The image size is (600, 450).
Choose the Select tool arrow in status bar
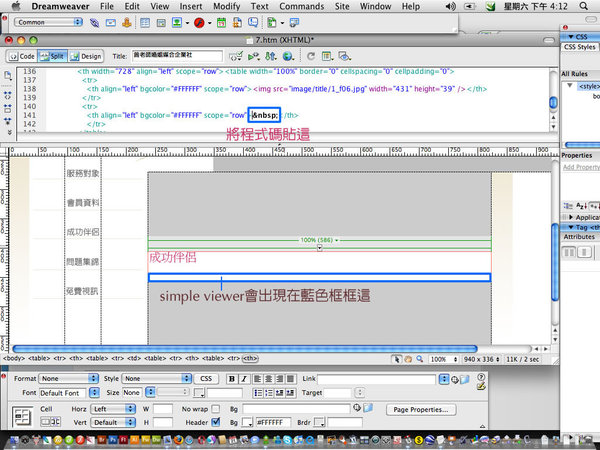point(397,359)
